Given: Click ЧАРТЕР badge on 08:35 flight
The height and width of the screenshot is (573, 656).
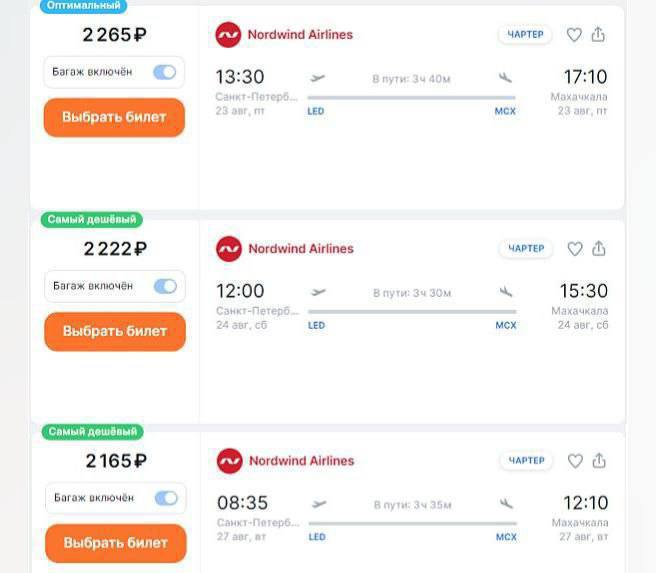Looking at the screenshot, I should [526, 461].
